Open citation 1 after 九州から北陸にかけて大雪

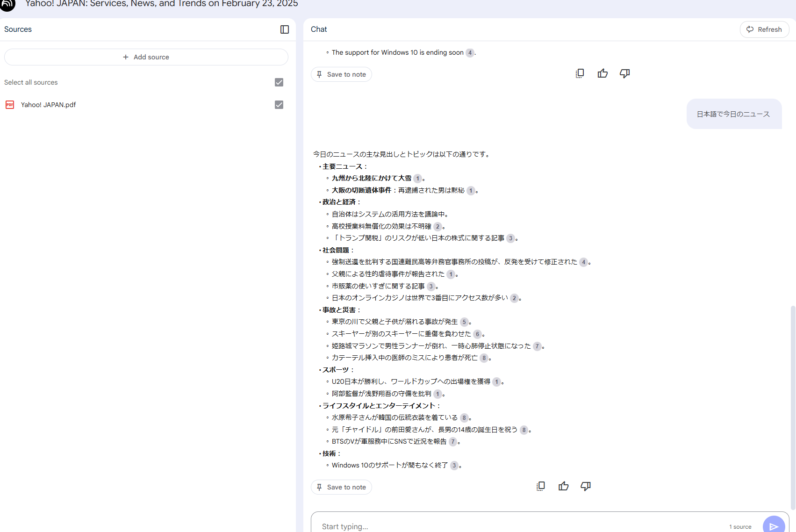click(418, 179)
